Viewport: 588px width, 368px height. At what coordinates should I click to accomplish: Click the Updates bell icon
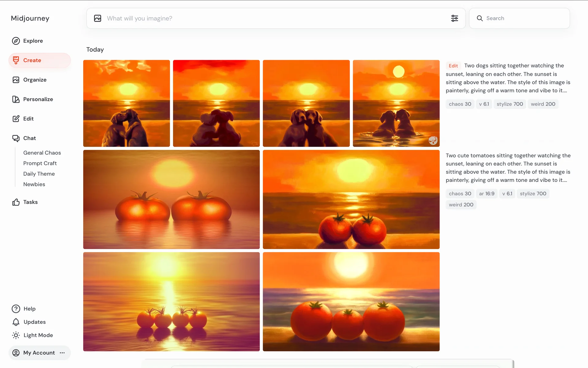[16, 322]
